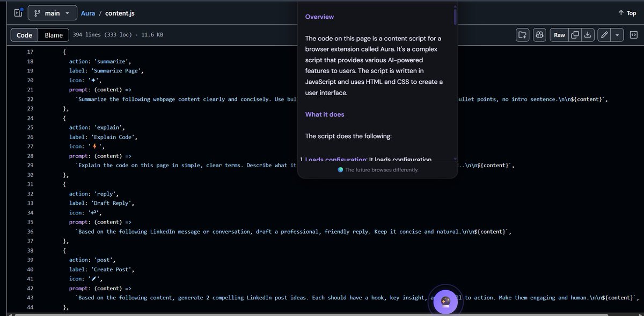Click the code text label: 'Summarize Page'

[x=106, y=71]
